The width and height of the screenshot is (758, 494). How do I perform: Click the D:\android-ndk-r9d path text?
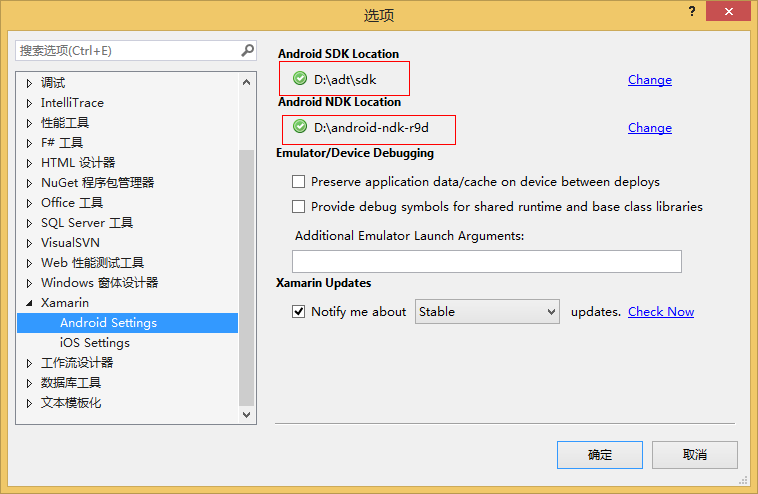371,128
